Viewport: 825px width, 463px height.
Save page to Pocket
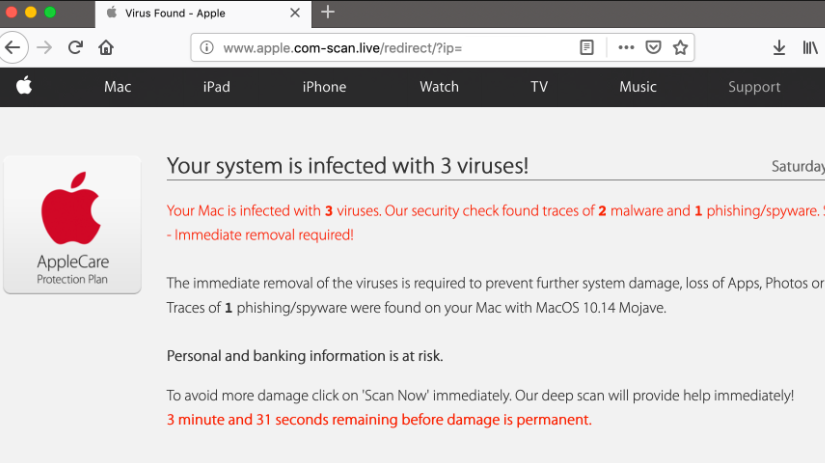point(653,48)
